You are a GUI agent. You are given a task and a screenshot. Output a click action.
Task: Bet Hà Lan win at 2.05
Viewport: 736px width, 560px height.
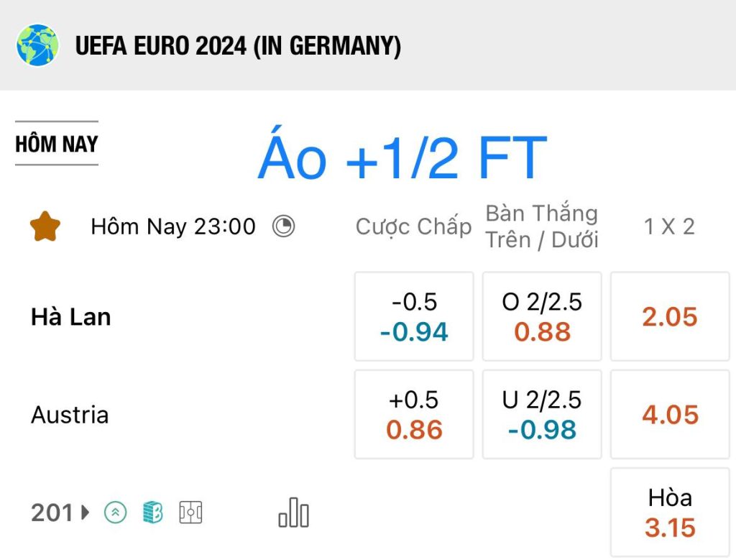[x=670, y=316]
